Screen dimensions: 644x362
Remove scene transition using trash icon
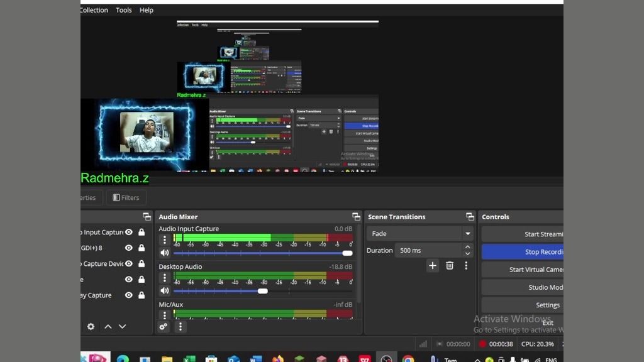click(450, 266)
